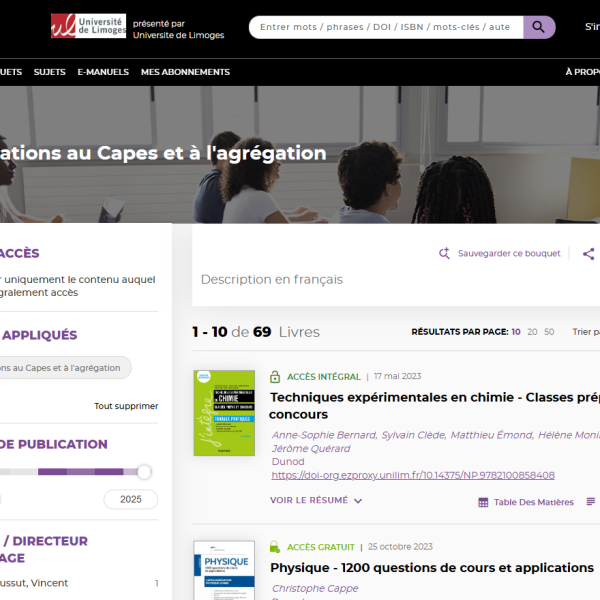600x600 pixels.
Task: Click the search input field
Action: tap(385, 27)
